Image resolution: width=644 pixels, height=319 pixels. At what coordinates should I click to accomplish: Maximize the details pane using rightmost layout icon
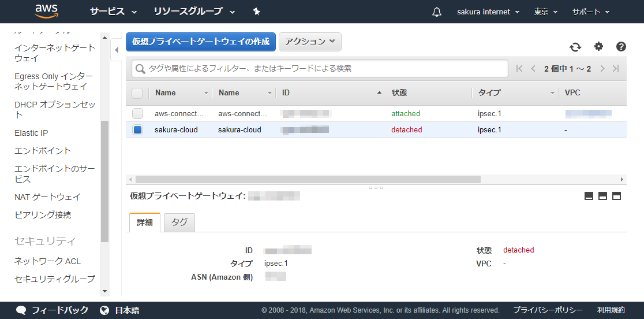point(616,196)
